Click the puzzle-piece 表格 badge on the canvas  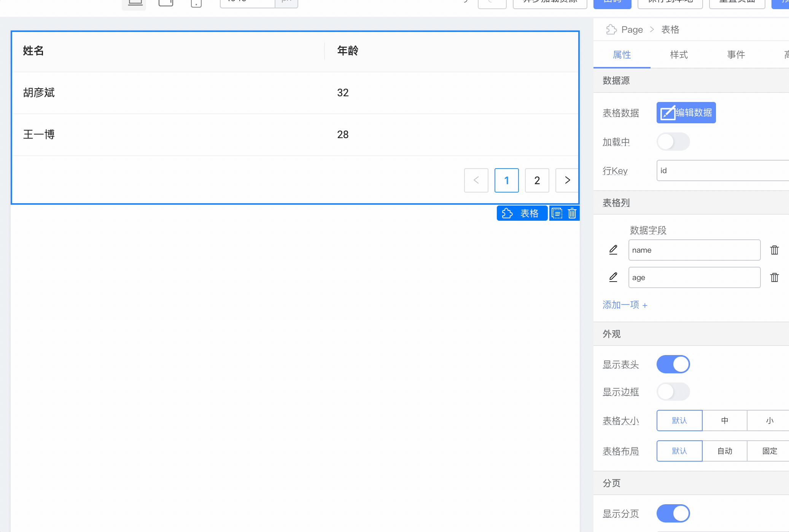(522, 213)
